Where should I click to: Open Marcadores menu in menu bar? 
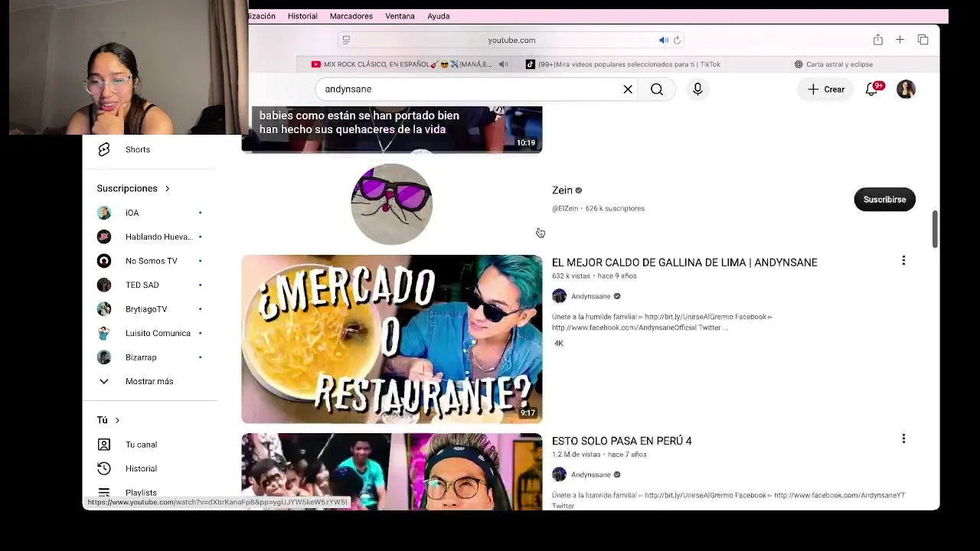(x=351, y=16)
